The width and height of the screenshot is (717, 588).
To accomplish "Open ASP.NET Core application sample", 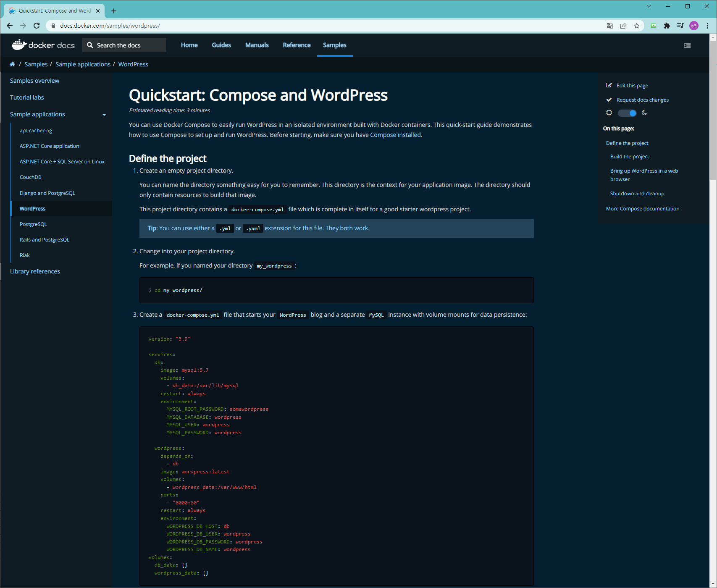I will pos(49,146).
